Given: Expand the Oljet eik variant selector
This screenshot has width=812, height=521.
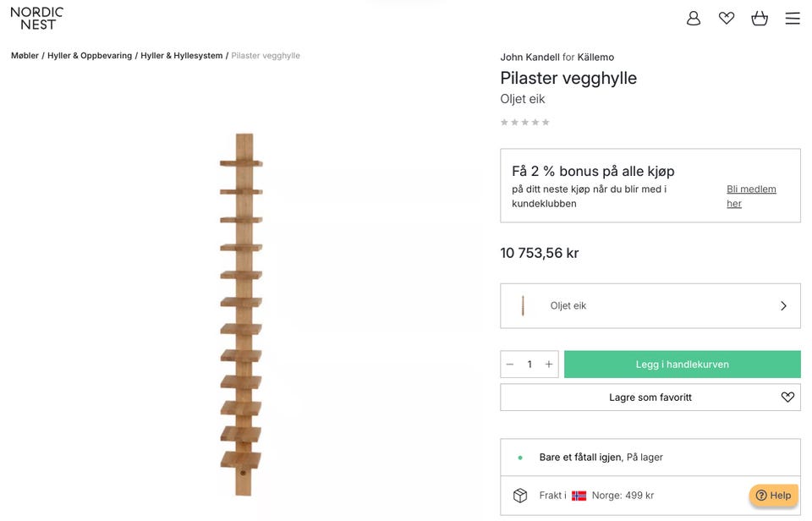Looking at the screenshot, I should (650, 305).
